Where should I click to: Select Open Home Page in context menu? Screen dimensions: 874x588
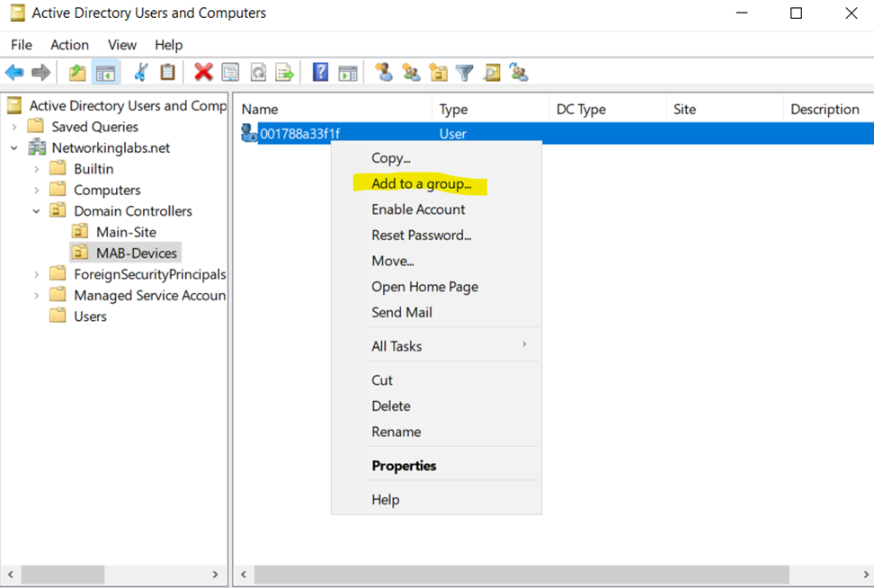[x=436, y=287]
